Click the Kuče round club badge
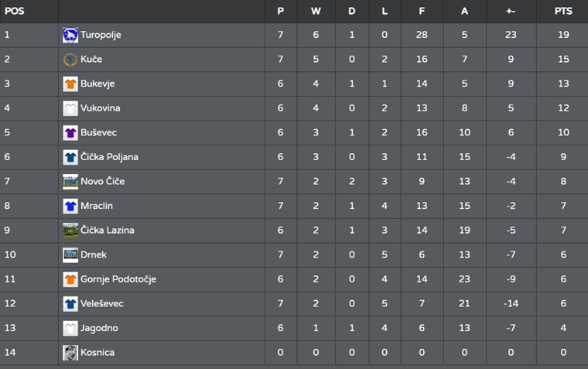Viewport: 588px width, 369px height. click(70, 60)
